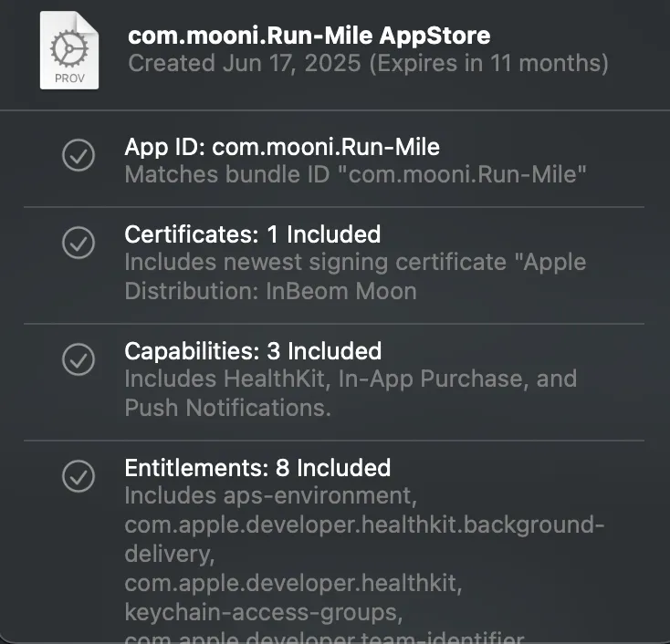Click the Distribution: InBeom Moon text
The height and width of the screenshot is (644, 670).
(270, 291)
